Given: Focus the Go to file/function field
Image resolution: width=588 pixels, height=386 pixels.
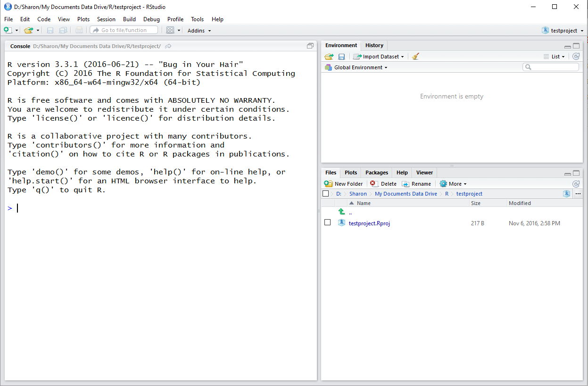Looking at the screenshot, I should tap(124, 30).
